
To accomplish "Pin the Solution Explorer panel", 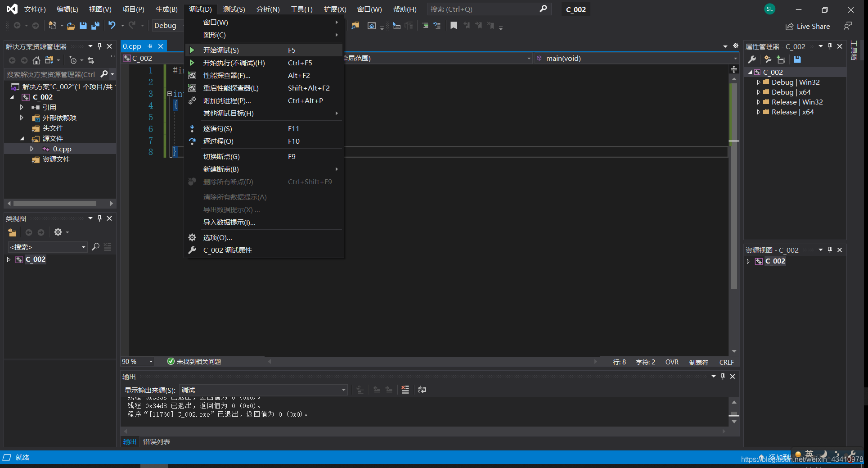I will 100,46.
